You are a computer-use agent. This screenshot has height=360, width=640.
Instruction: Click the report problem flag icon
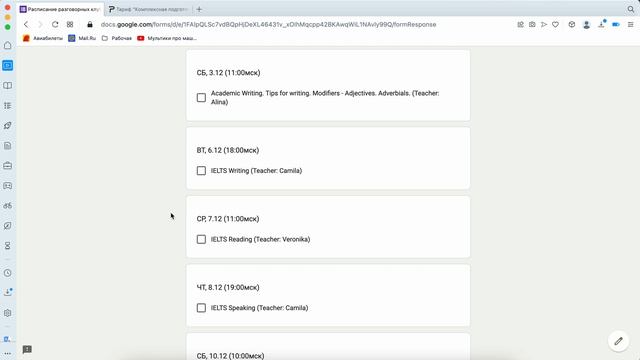[27, 349]
